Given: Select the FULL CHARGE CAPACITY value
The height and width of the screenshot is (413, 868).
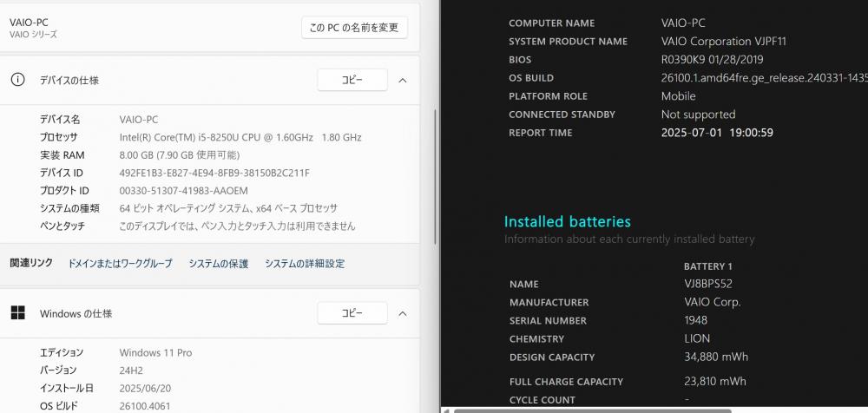Looking at the screenshot, I should 714,381.
